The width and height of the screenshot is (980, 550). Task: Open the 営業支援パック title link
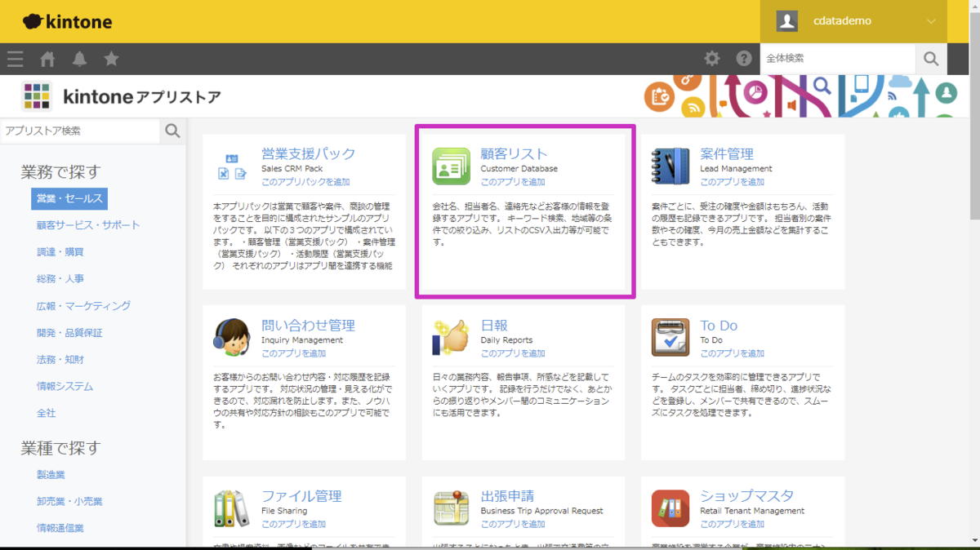[x=309, y=153]
